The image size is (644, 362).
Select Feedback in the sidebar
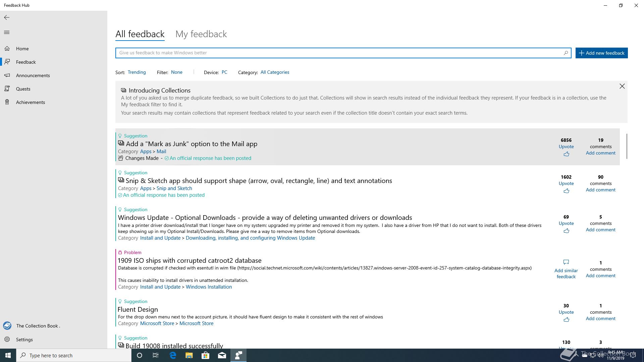(54, 62)
